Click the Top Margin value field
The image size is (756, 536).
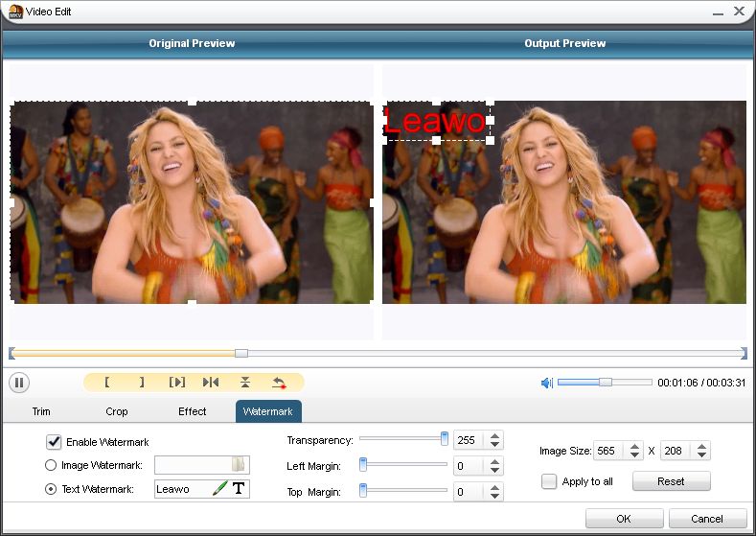click(470, 492)
